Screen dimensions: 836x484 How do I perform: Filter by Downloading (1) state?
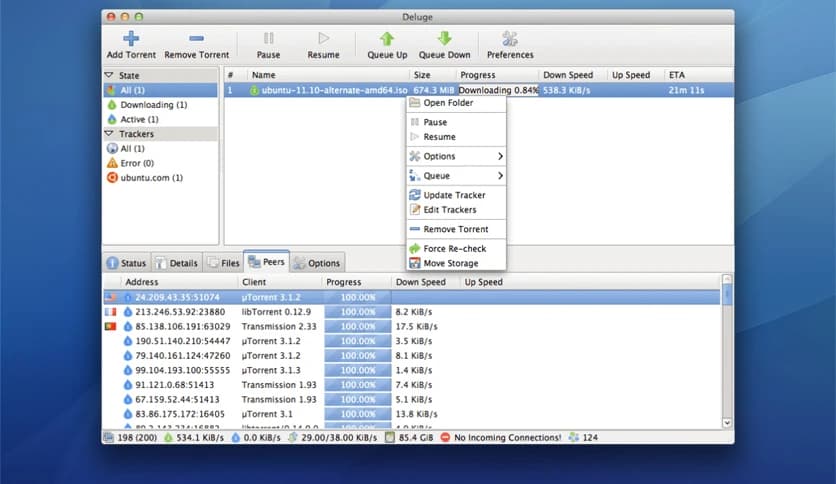[x=160, y=105]
